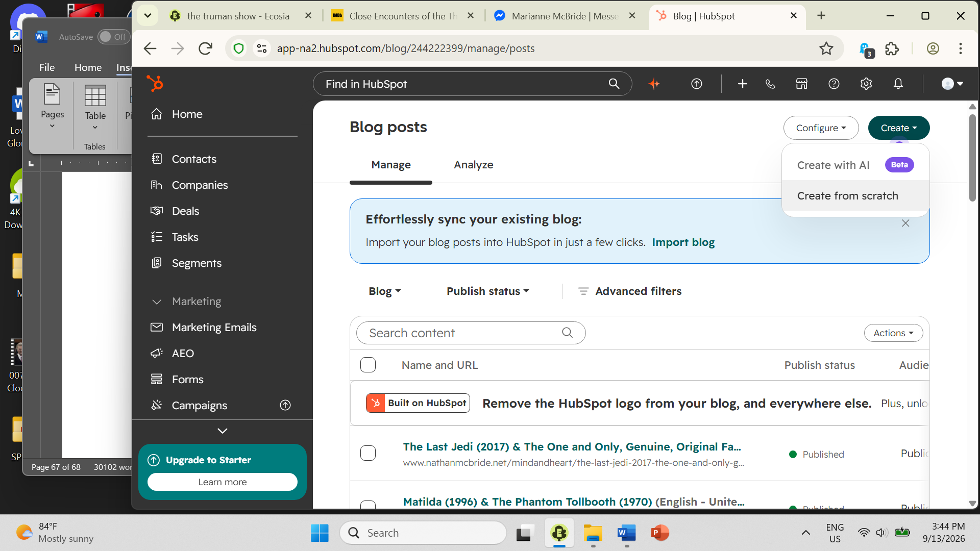Open the Matilda (1996) blog post link
980x551 pixels.
(574, 502)
